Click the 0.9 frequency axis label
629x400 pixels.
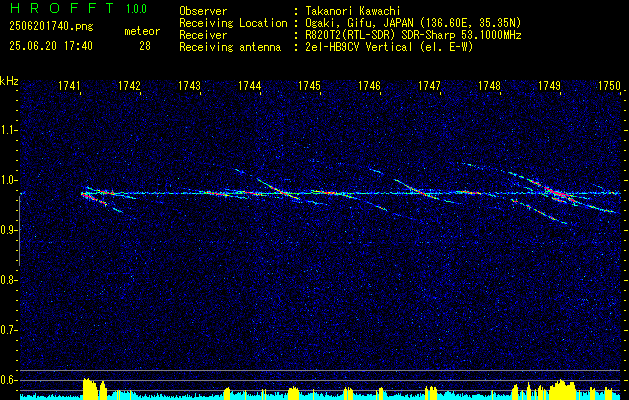[x=8, y=230]
